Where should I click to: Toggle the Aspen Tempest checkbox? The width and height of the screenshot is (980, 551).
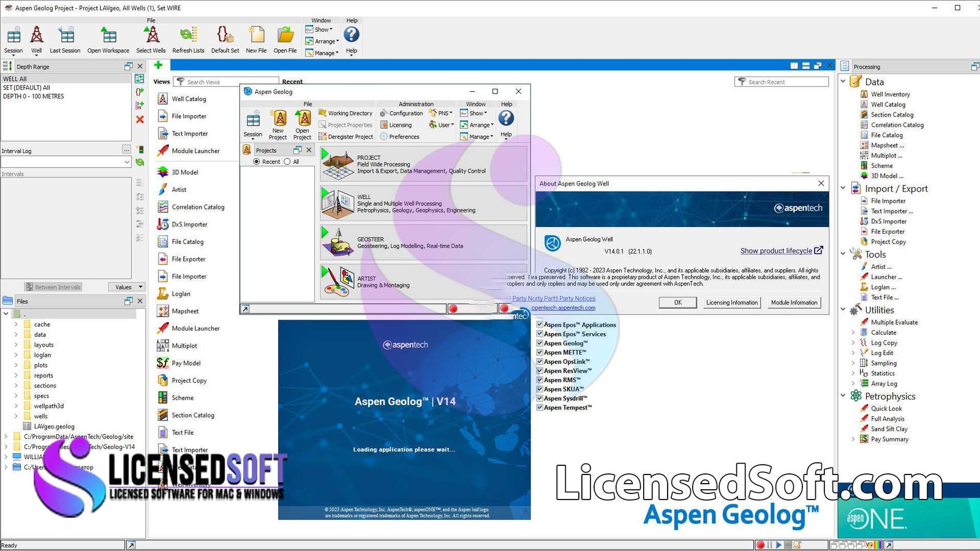point(540,407)
